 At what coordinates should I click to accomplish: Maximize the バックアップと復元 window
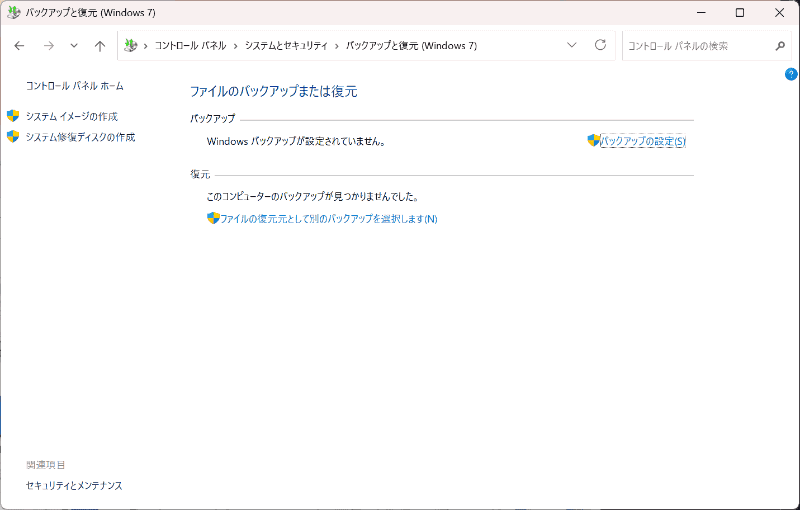point(740,13)
